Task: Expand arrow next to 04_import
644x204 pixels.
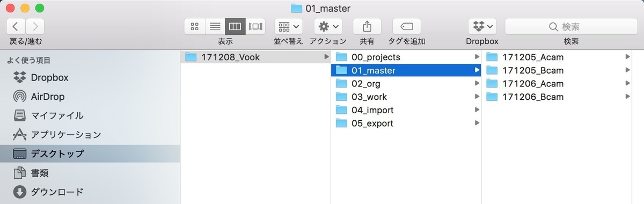Action: [477, 110]
